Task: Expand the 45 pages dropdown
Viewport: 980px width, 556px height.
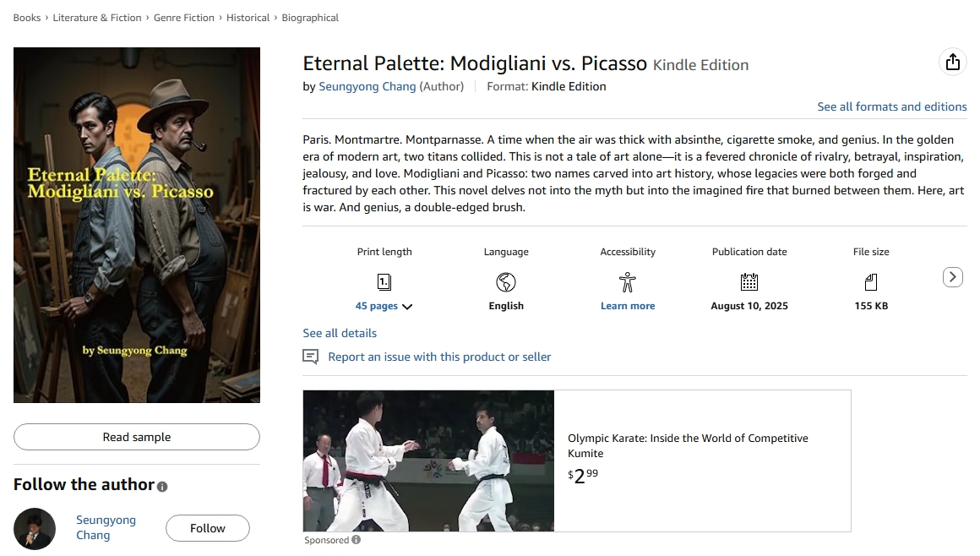Action: (x=384, y=306)
